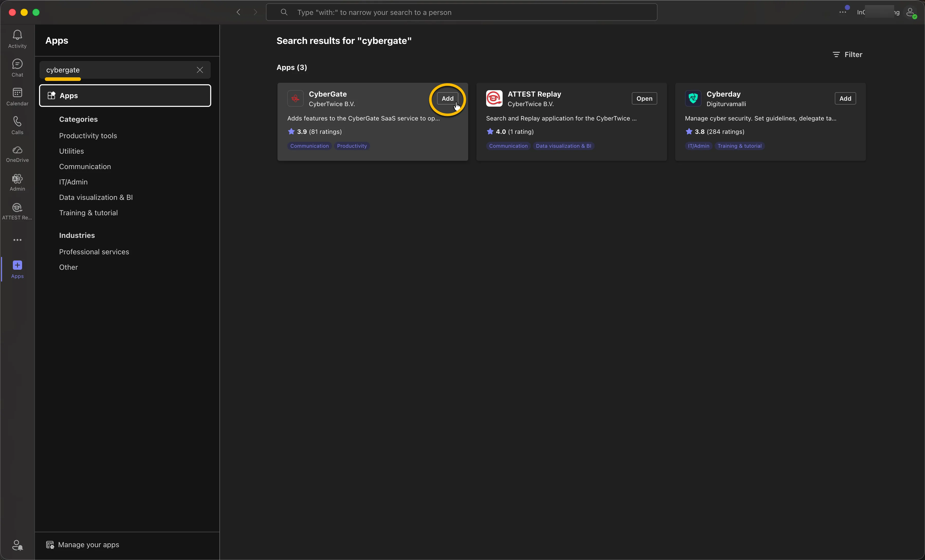The width and height of the screenshot is (925, 560).
Task: Open the Calls section
Action: coord(17,125)
